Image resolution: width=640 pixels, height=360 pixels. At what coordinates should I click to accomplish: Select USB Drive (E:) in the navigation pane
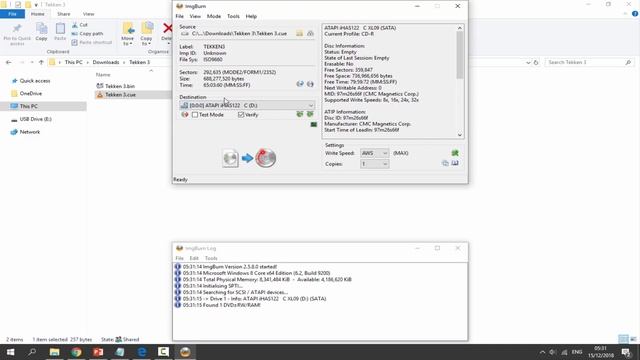pyautogui.click(x=36, y=119)
